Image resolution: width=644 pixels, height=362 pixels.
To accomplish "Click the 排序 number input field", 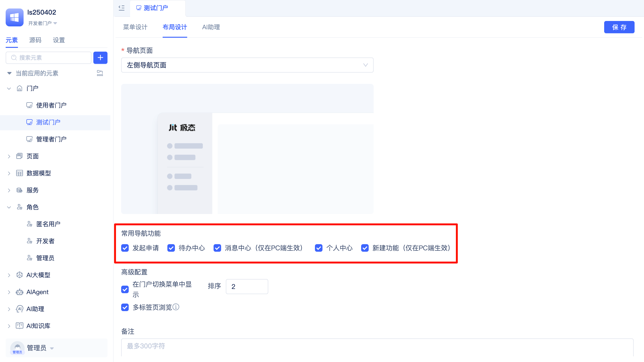I will click(247, 287).
